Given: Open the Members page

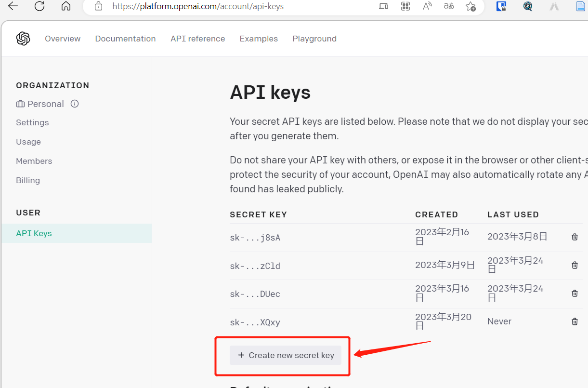Looking at the screenshot, I should tap(34, 161).
